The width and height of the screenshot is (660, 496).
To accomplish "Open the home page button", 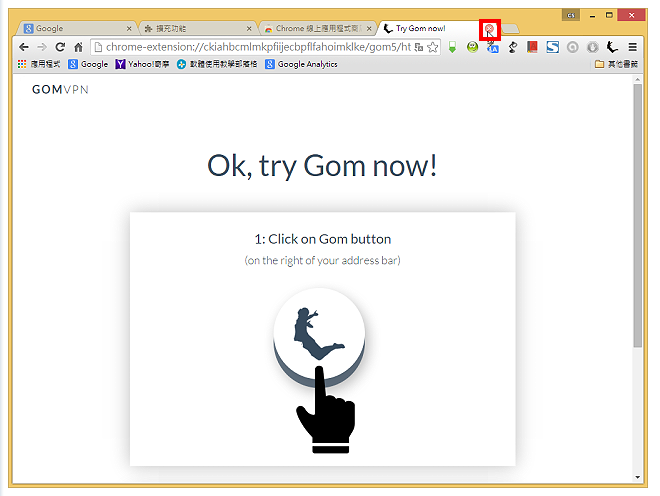I will 78,47.
